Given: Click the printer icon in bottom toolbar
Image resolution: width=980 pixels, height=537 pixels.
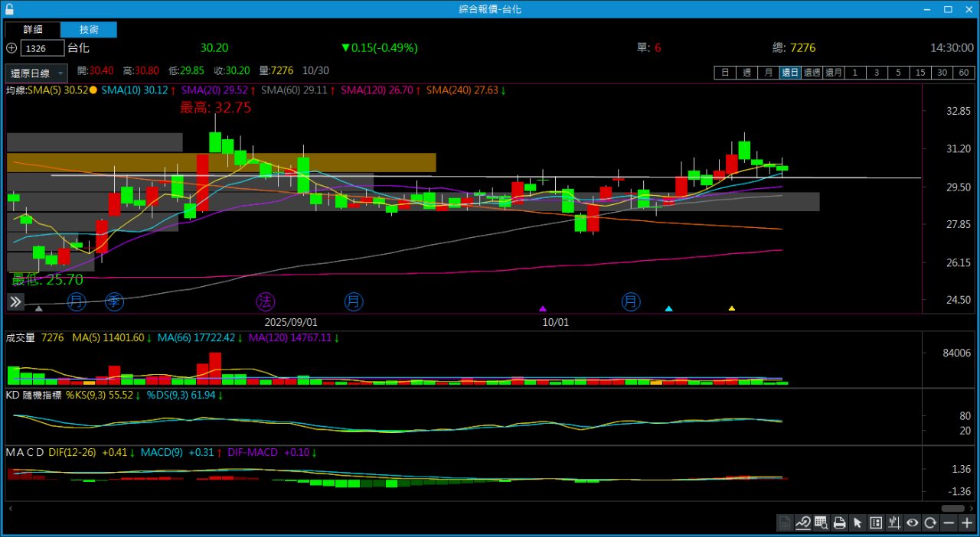Looking at the screenshot, I should click(839, 523).
